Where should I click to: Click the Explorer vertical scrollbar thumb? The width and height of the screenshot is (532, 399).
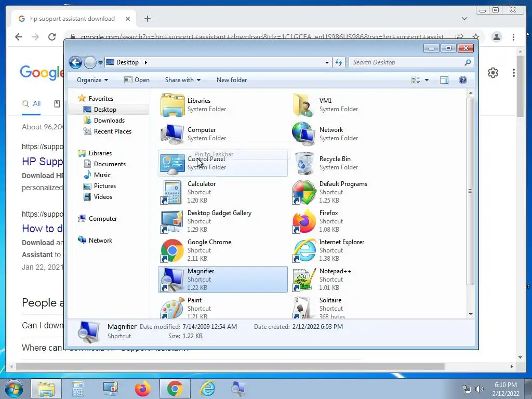(x=470, y=192)
